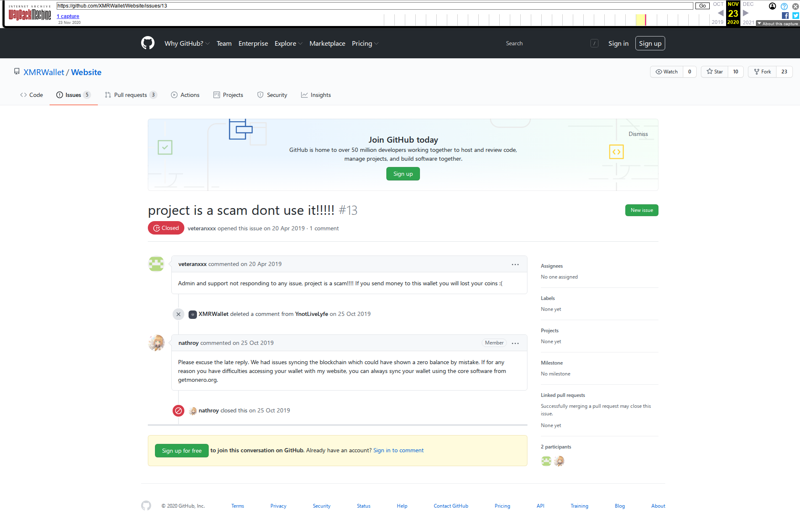The height and width of the screenshot is (532, 800).
Task: Open the three-dot menu on nathroy's comment
Action: 515,343
